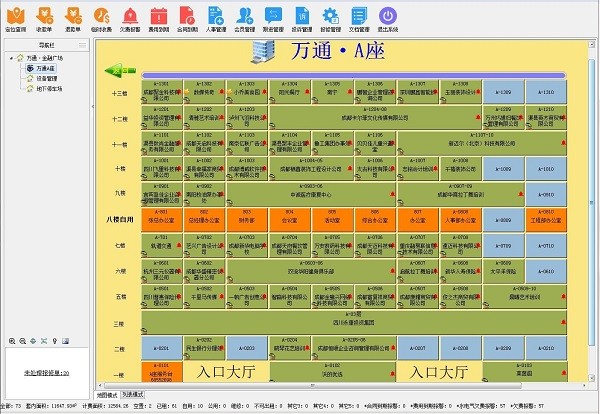
Task: Open the red calendar fee-due icon
Action: [158, 16]
